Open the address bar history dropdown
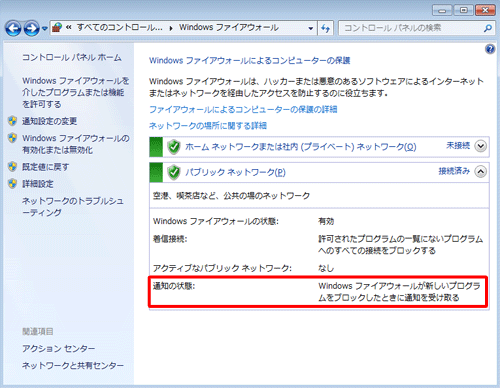Viewport: 500px width, 388px height. click(311, 28)
